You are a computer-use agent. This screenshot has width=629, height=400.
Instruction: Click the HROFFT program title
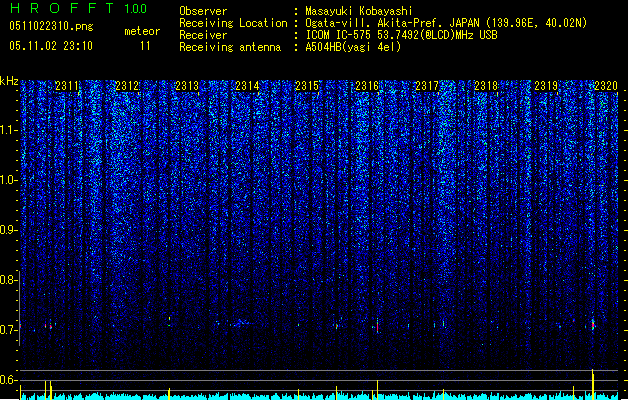click(63, 8)
